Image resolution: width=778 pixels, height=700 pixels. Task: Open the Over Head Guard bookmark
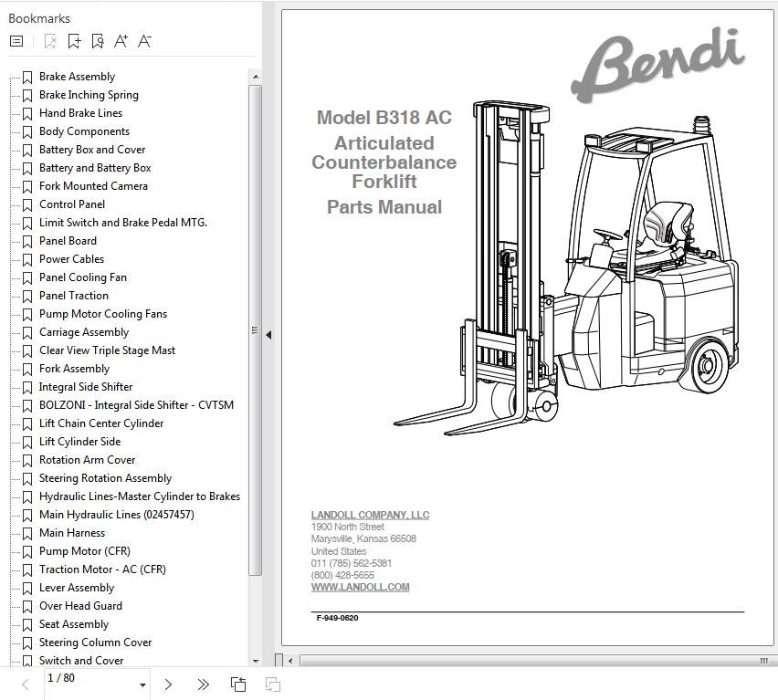coord(80,606)
